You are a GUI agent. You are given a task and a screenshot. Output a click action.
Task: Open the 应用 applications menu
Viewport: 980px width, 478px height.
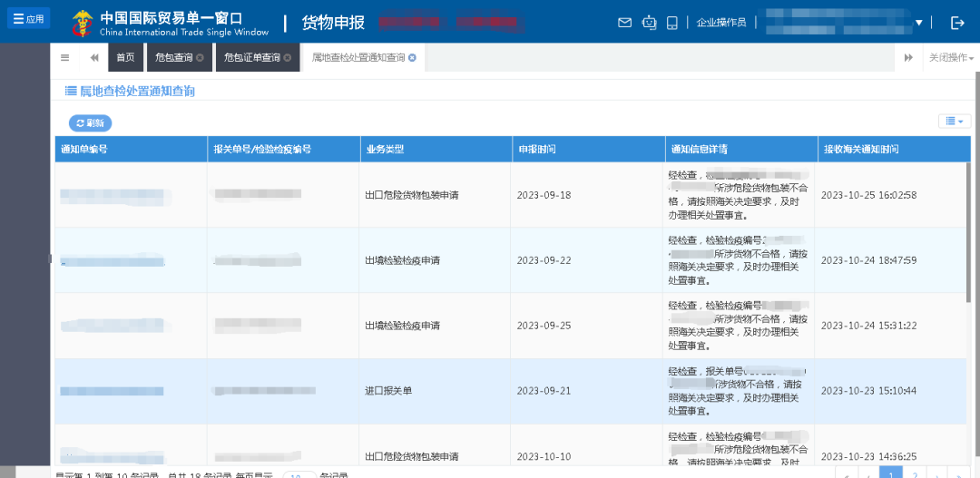click(x=28, y=18)
